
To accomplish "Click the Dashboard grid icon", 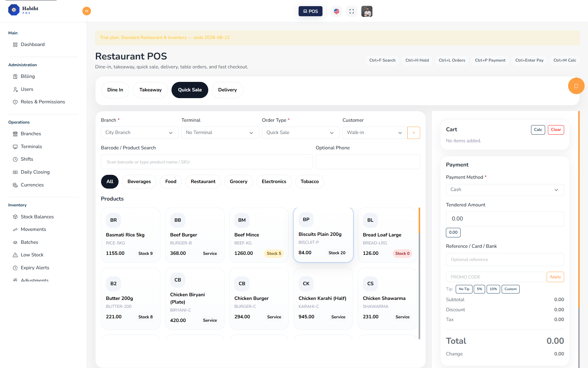I will point(15,45).
